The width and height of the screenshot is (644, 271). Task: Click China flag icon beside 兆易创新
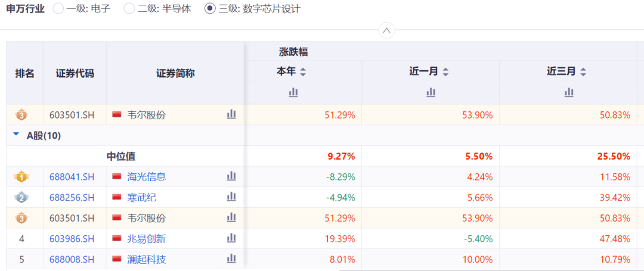pyautogui.click(x=117, y=239)
